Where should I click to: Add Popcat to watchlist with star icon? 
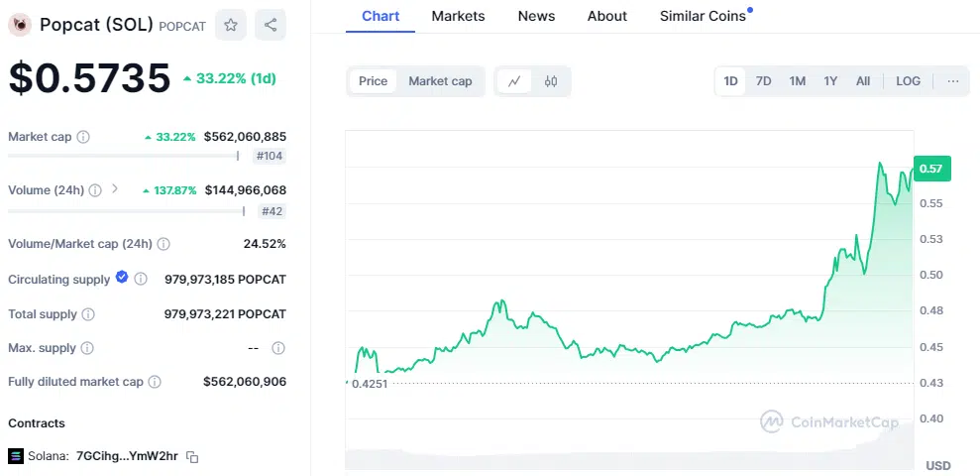pyautogui.click(x=231, y=25)
